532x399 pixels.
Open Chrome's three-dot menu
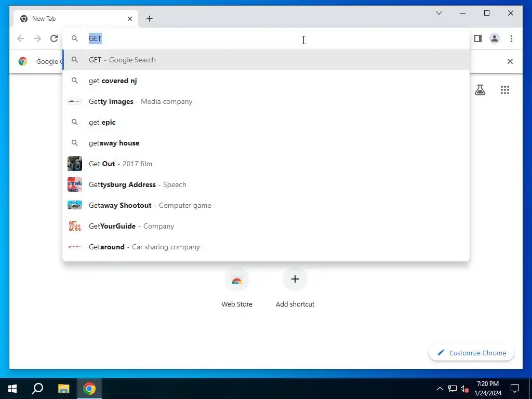pyautogui.click(x=511, y=38)
